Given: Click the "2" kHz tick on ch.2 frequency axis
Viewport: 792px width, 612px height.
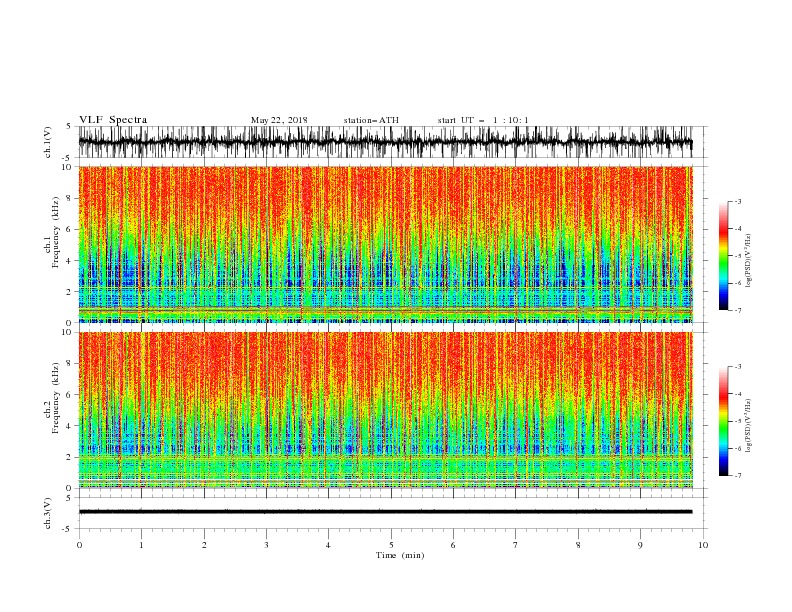Looking at the screenshot, I should point(69,457).
